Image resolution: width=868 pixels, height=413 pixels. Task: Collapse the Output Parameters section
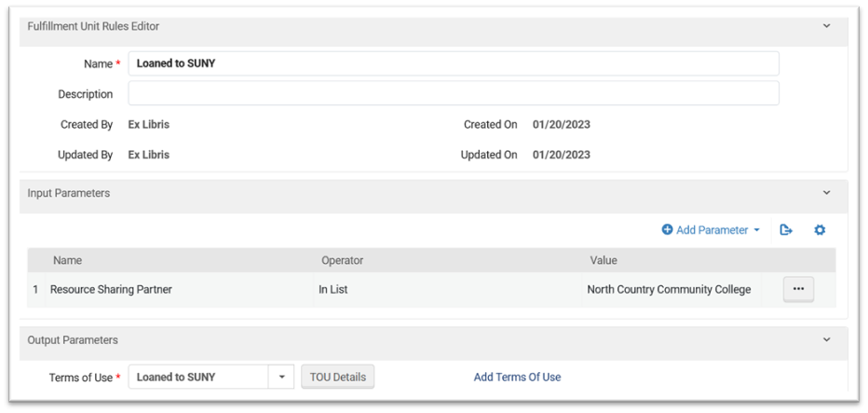[826, 340]
